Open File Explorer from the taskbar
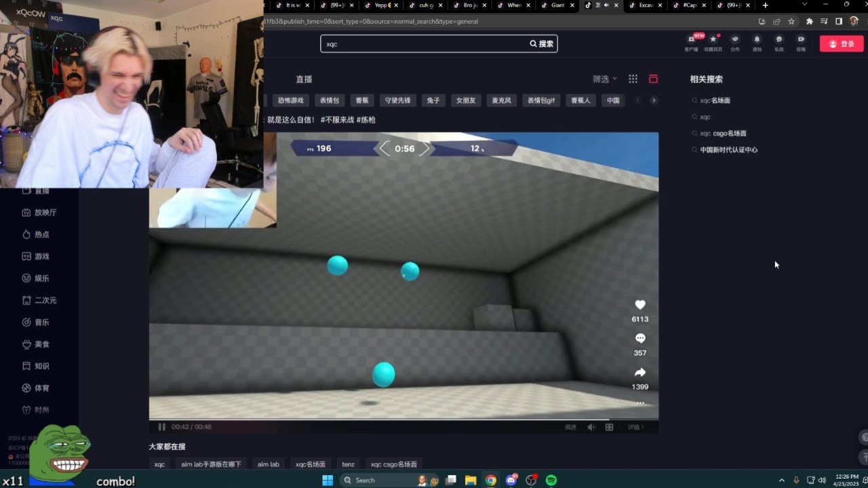 471,480
